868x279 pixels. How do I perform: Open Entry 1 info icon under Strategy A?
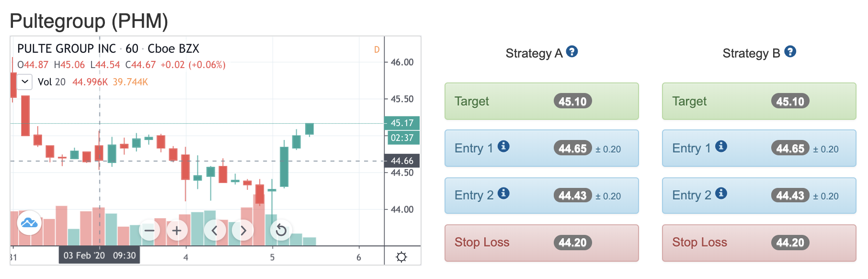pyautogui.click(x=503, y=146)
